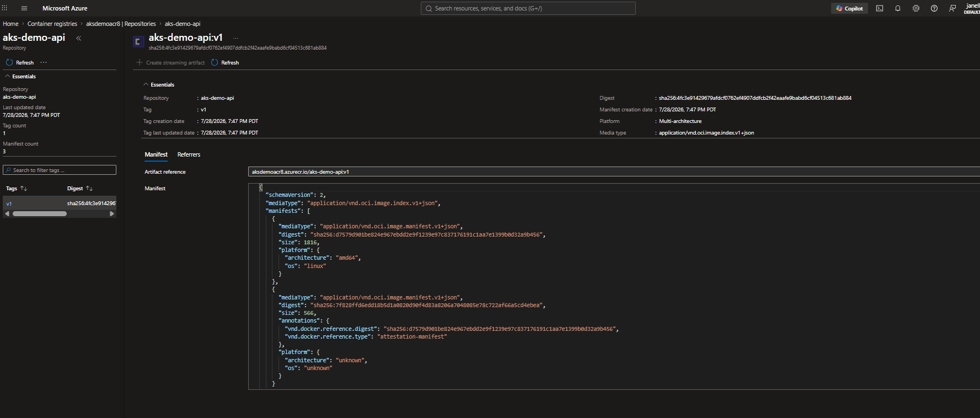Click the Manifest count value 3

[4, 152]
